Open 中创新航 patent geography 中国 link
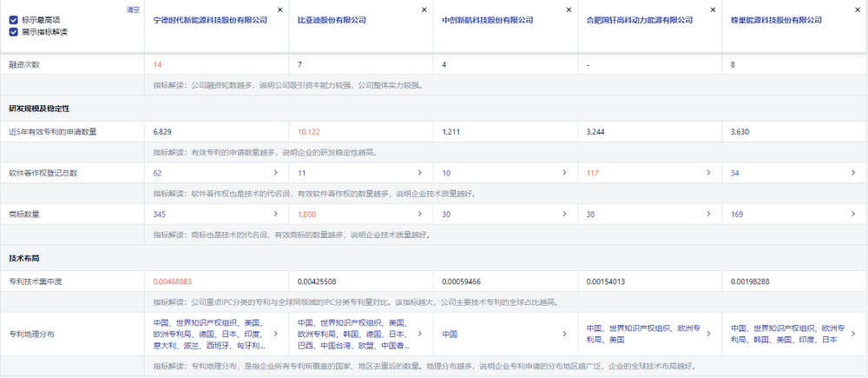 pyautogui.click(x=450, y=335)
